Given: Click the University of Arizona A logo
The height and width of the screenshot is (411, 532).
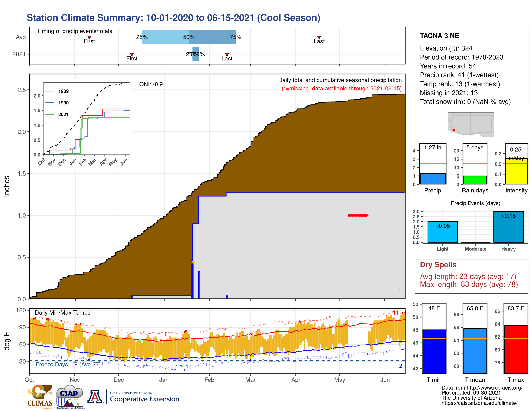Looking at the screenshot, I should (x=95, y=397).
